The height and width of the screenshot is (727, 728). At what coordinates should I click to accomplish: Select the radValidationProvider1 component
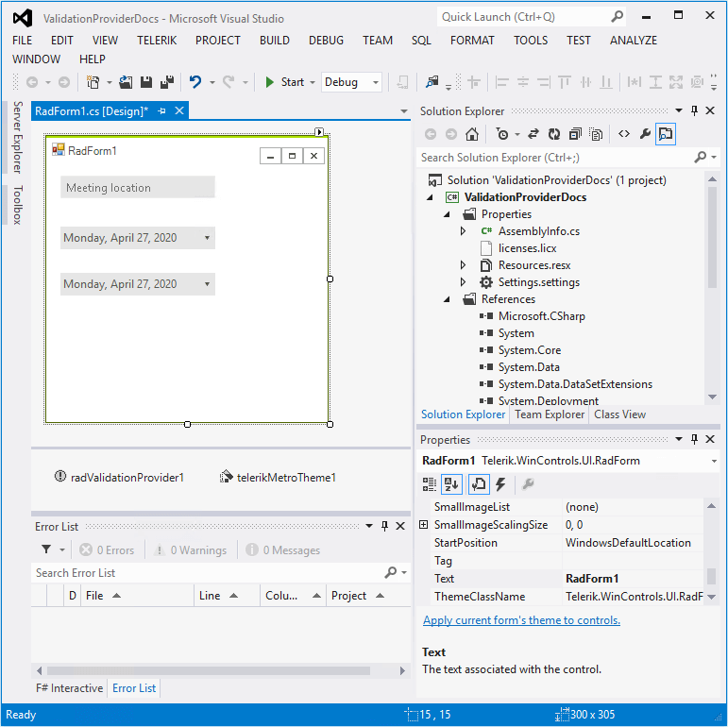119,478
